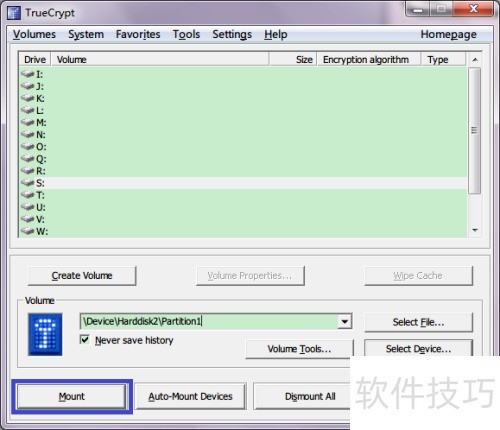
Task: Click the drive icon for K:
Action: click(x=28, y=98)
